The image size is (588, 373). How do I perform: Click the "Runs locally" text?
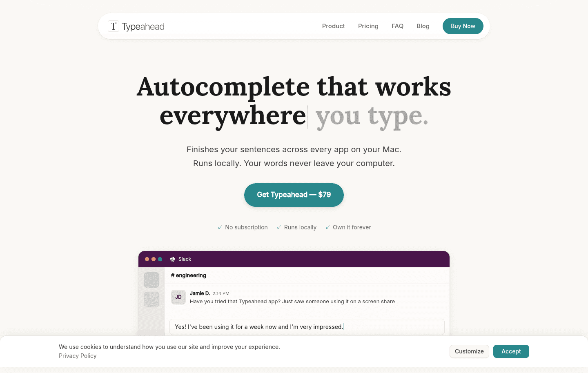(x=300, y=227)
